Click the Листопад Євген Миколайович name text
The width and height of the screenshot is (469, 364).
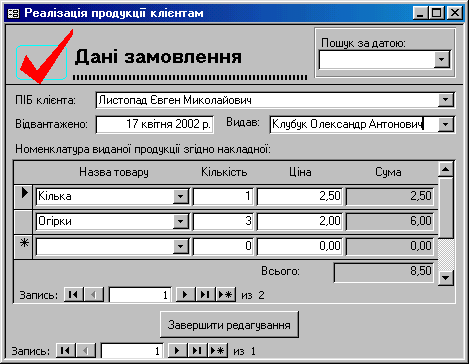175,100
